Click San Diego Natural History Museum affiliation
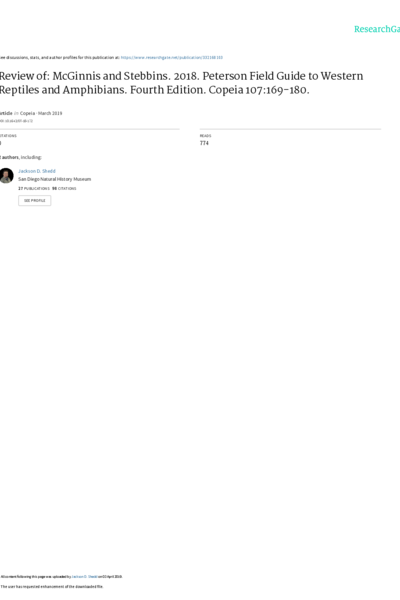Viewport: 400px width, 600px height. pos(54,179)
